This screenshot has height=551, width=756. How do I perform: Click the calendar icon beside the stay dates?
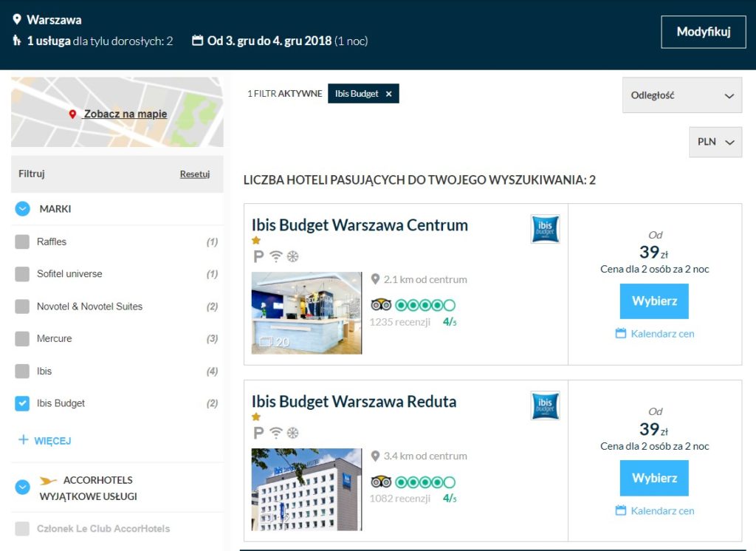(x=197, y=40)
